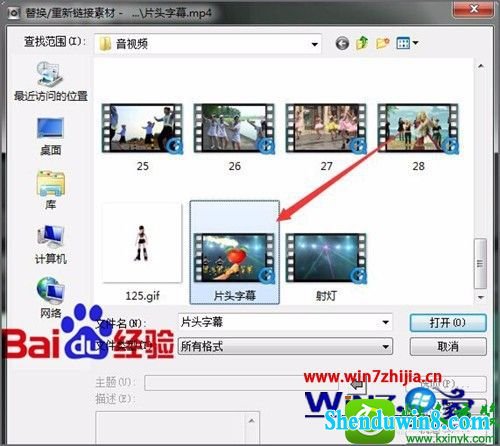Go back to previous folder
Screen dimensions: 500x446
pos(342,43)
